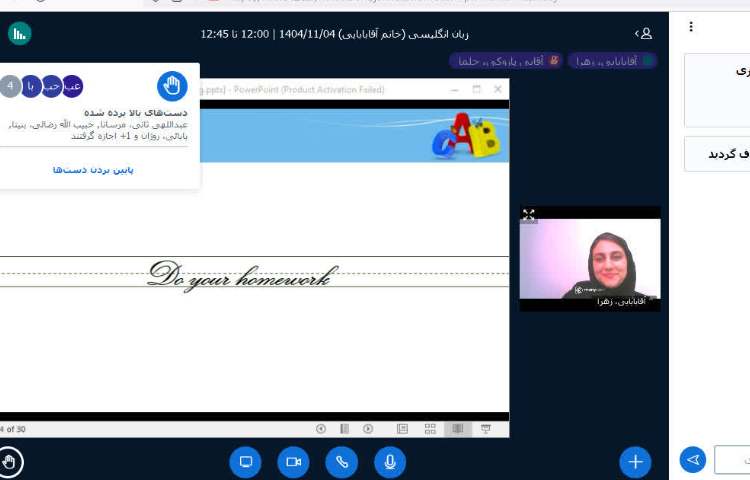Click the phone audio call button
This screenshot has height=480, width=750.
pyautogui.click(x=342, y=462)
